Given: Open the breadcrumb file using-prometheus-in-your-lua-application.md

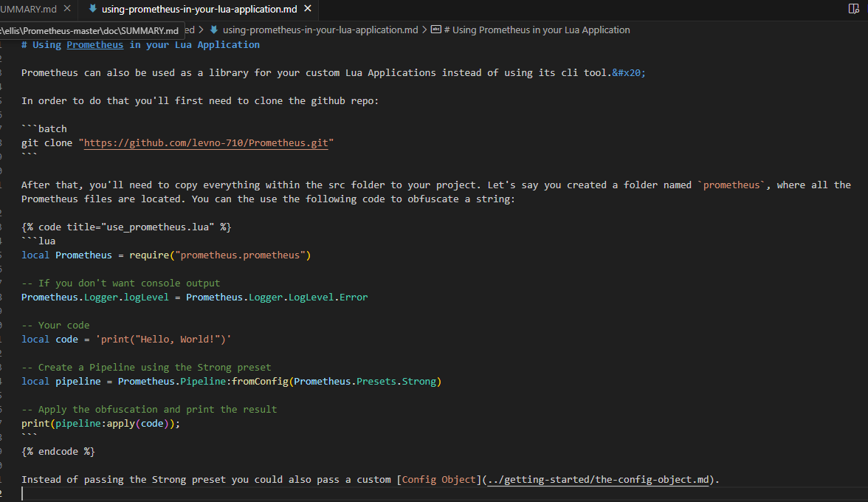Looking at the screenshot, I should [320, 30].
